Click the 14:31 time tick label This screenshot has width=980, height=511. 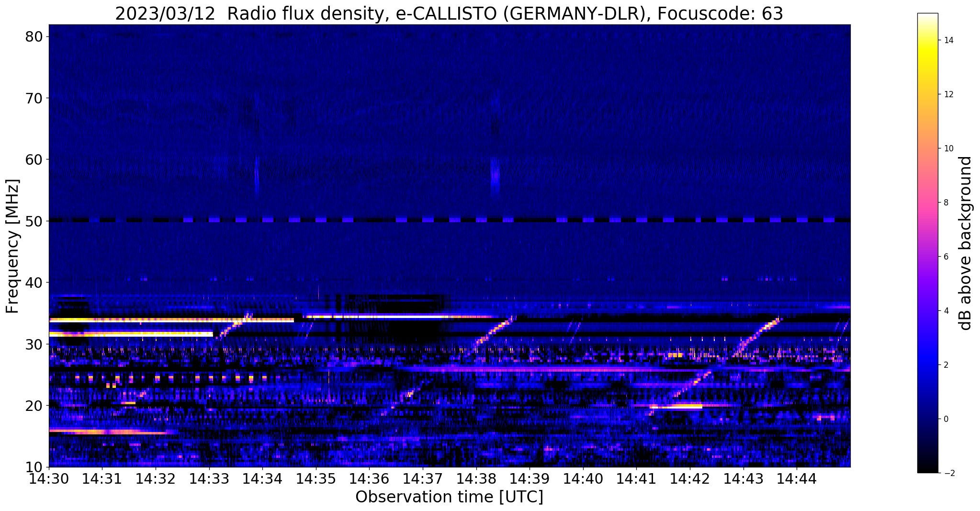(102, 479)
